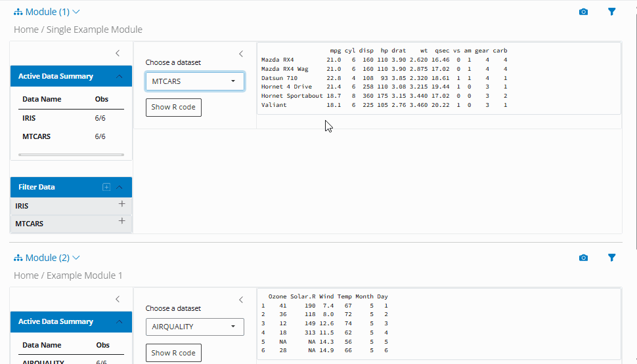The image size is (637, 364).
Task: Click the hierarchy icon beside Module (2)
Action: 18,258
